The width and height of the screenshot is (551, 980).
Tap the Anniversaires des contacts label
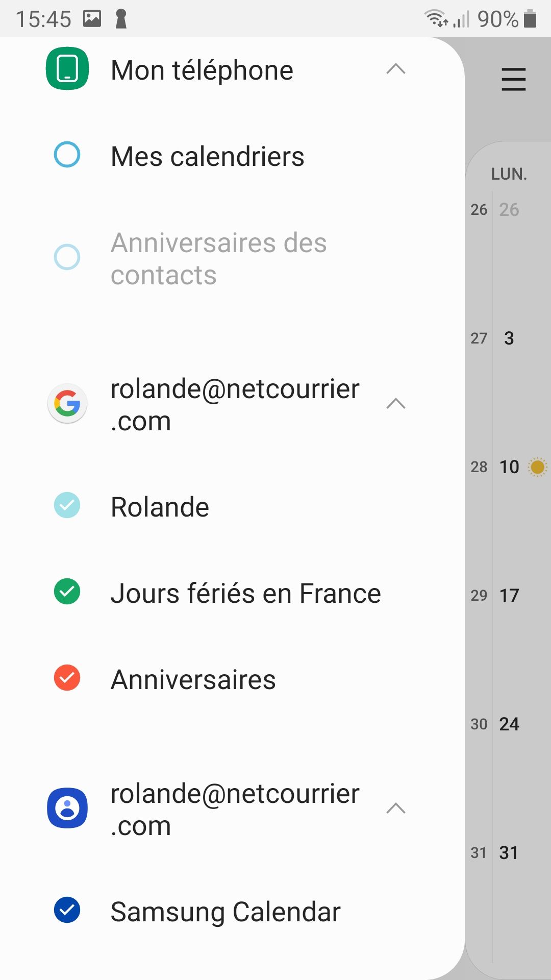coord(218,258)
